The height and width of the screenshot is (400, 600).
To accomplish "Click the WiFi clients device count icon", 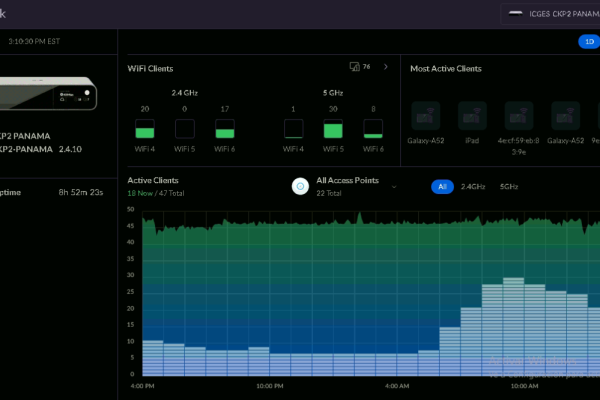I will tap(355, 67).
